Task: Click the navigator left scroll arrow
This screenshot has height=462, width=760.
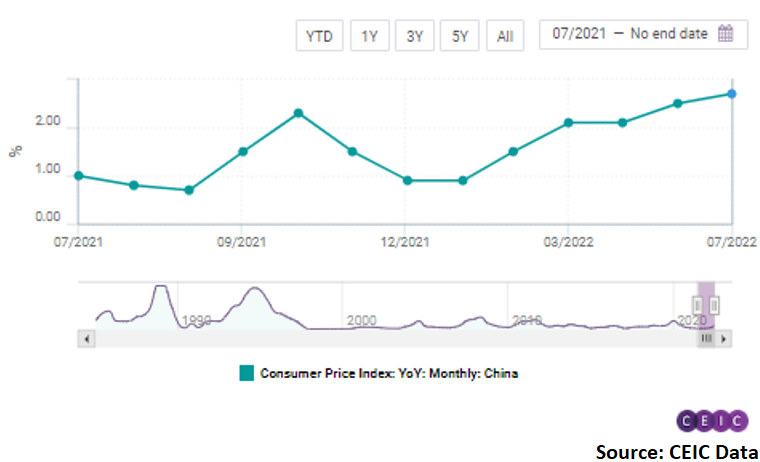Action: (x=86, y=339)
